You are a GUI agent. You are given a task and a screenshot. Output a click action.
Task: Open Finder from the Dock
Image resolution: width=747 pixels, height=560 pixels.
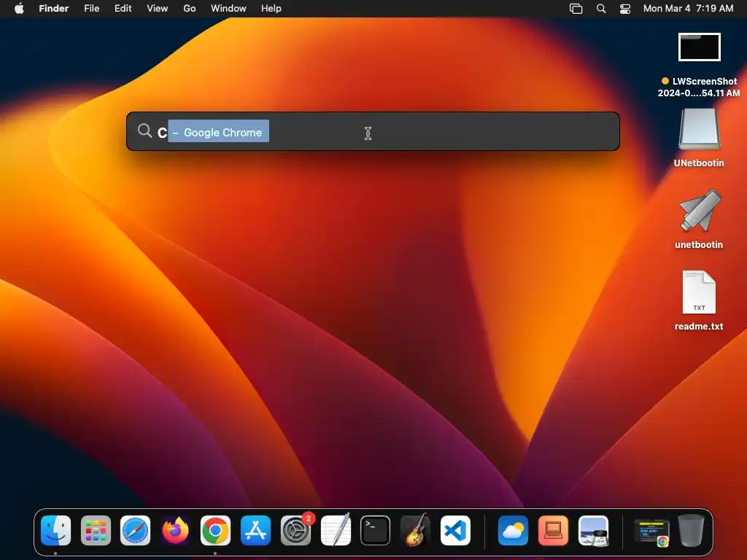[x=55, y=531]
